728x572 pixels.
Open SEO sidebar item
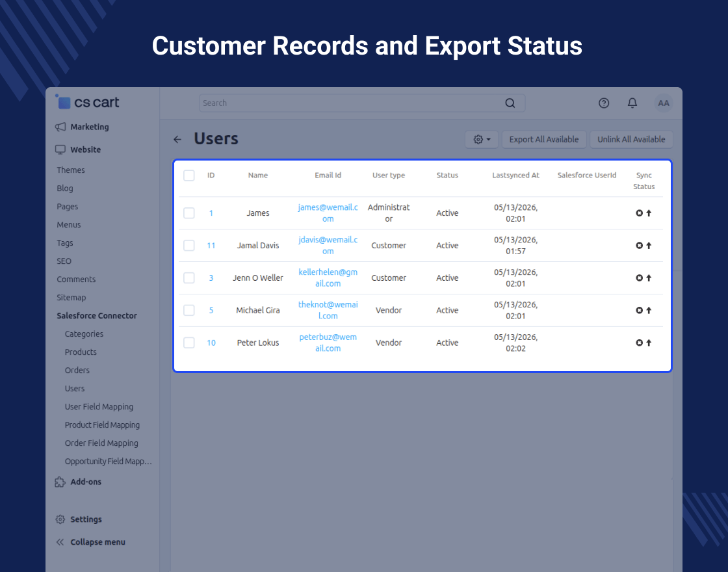pos(64,261)
